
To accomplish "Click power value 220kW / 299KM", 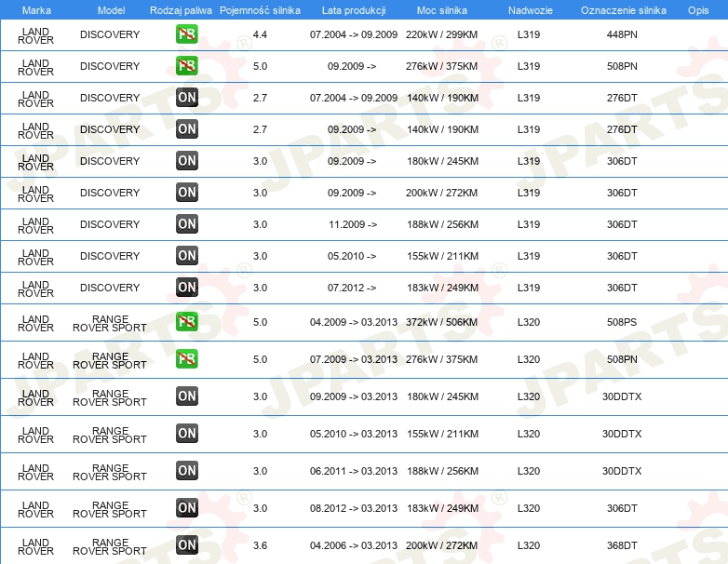I will pos(441,34).
